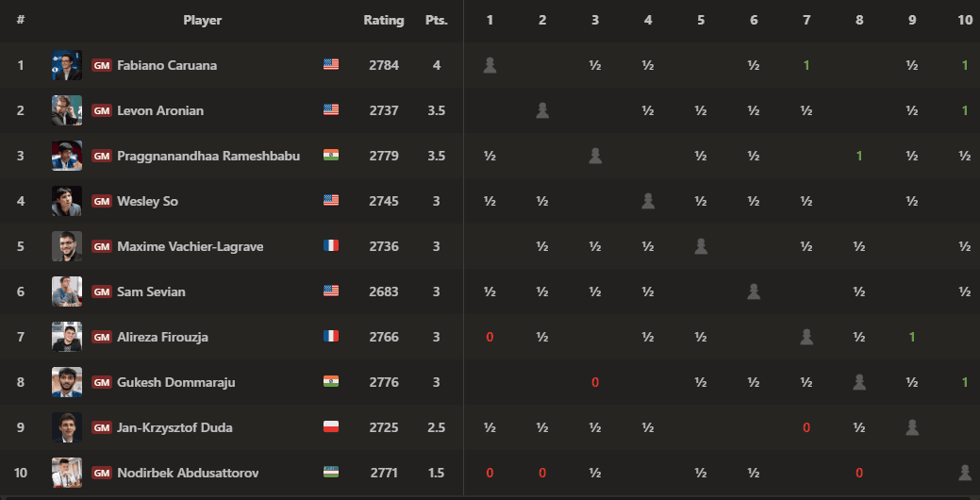
Task: Click the France flag beside Maxime Vachier-Lagrave
Action: (x=330, y=246)
